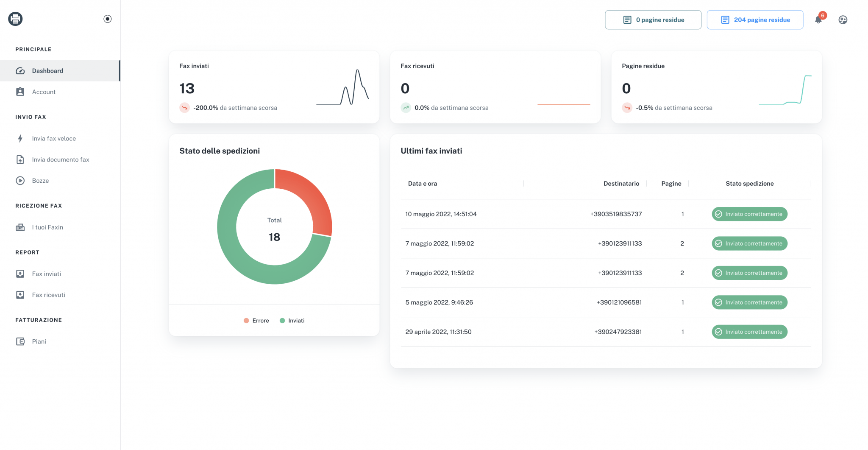Screen dimensions: 868x450
Task: Click the 0 pagine residue button
Action: click(653, 20)
